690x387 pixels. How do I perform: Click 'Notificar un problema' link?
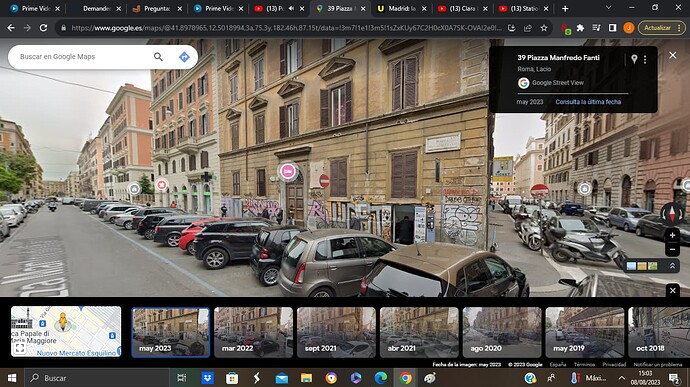[x=658, y=365]
